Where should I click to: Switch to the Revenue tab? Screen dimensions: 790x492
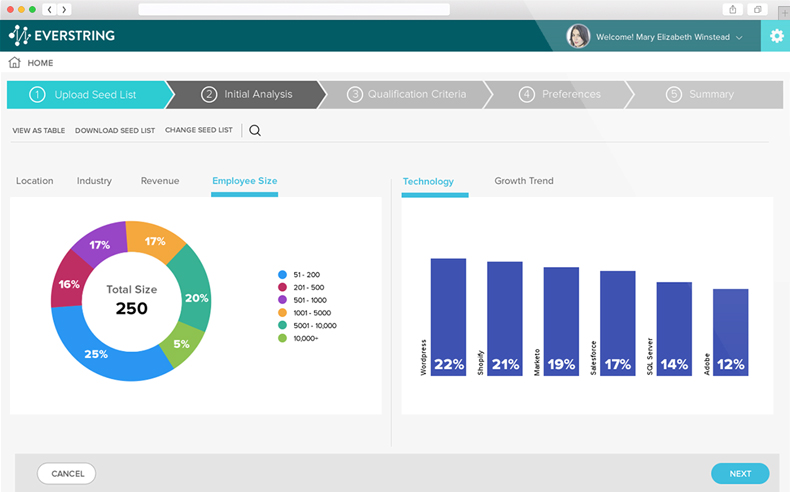click(x=160, y=181)
